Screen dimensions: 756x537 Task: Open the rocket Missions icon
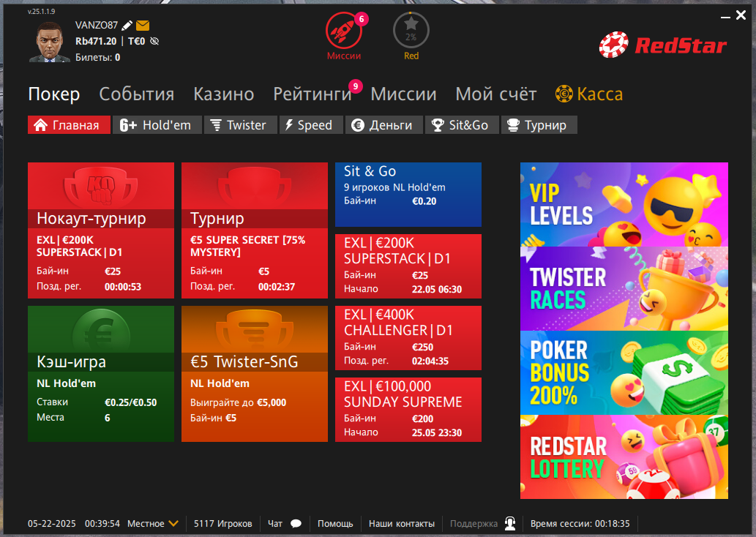(344, 31)
